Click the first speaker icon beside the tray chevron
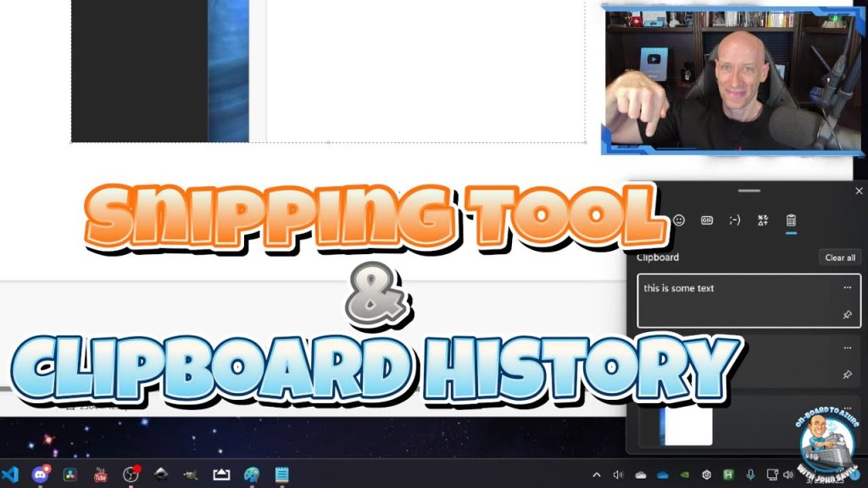The width and height of the screenshot is (868, 488). click(x=618, y=474)
